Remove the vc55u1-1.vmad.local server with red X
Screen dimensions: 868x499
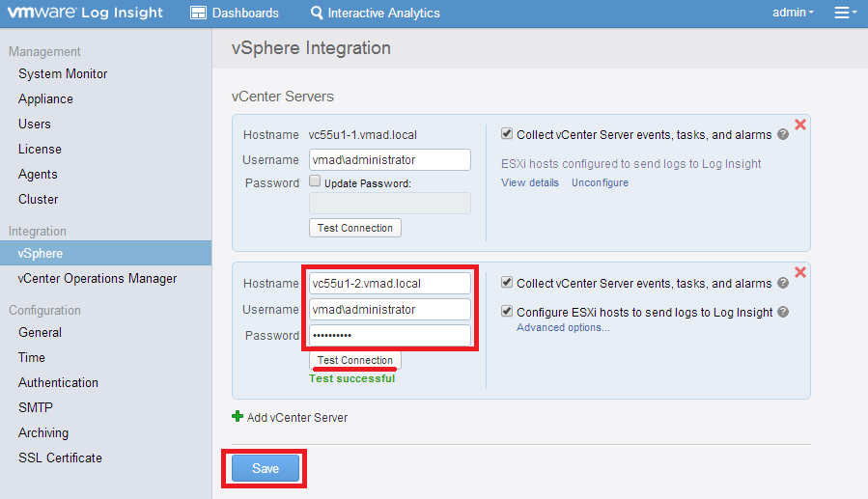(x=799, y=125)
